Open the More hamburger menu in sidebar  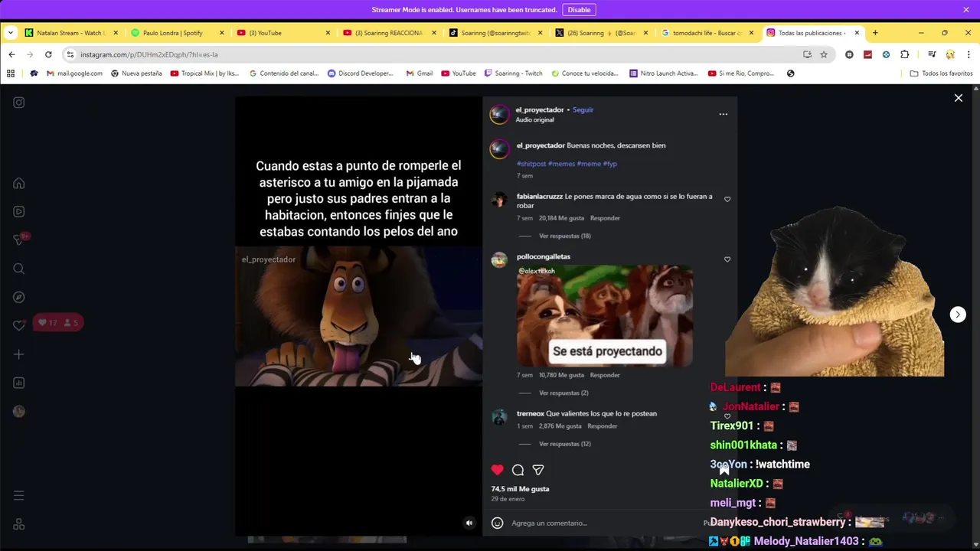pos(19,496)
